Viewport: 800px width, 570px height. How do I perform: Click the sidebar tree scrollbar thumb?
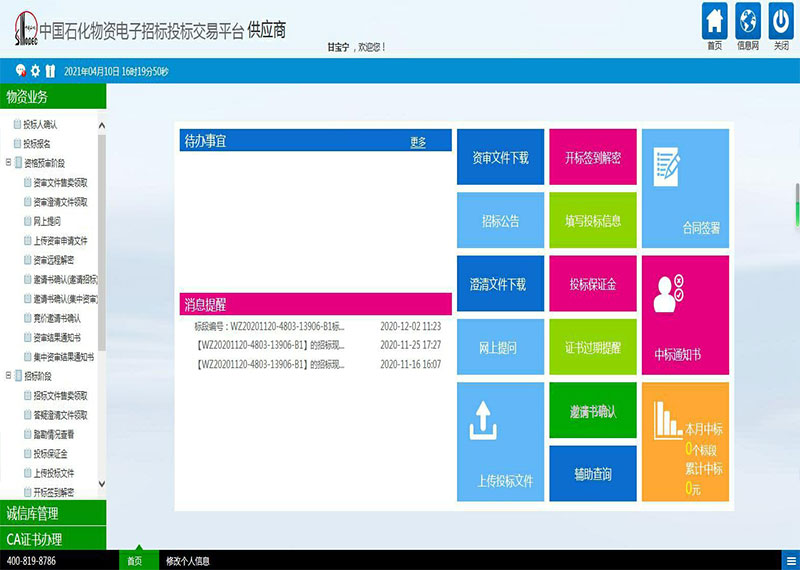coord(102,242)
